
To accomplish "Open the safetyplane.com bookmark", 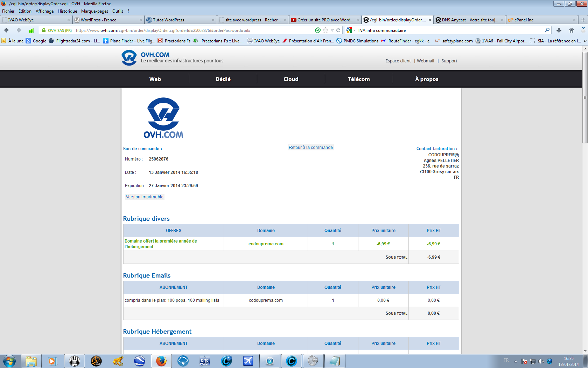I will [x=454, y=41].
